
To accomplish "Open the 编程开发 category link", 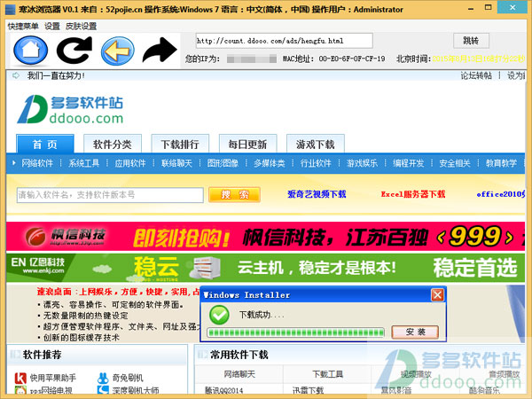I will coord(409,163).
